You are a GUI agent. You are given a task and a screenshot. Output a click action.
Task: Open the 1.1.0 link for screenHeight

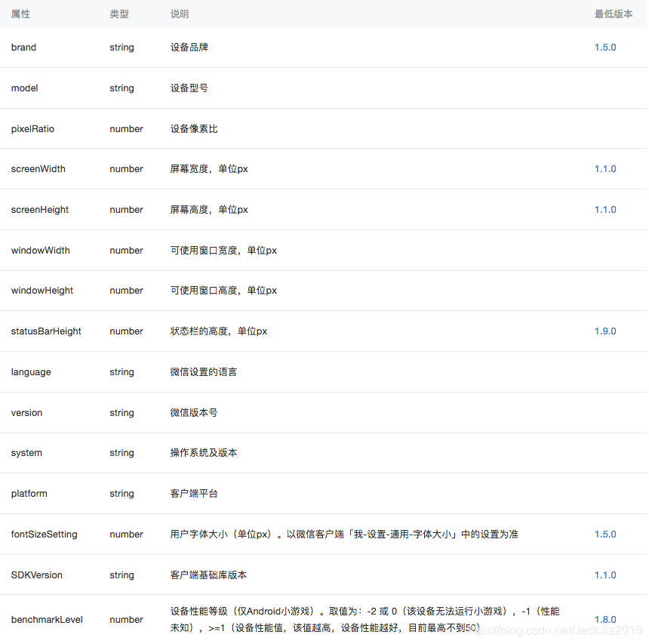click(x=604, y=209)
